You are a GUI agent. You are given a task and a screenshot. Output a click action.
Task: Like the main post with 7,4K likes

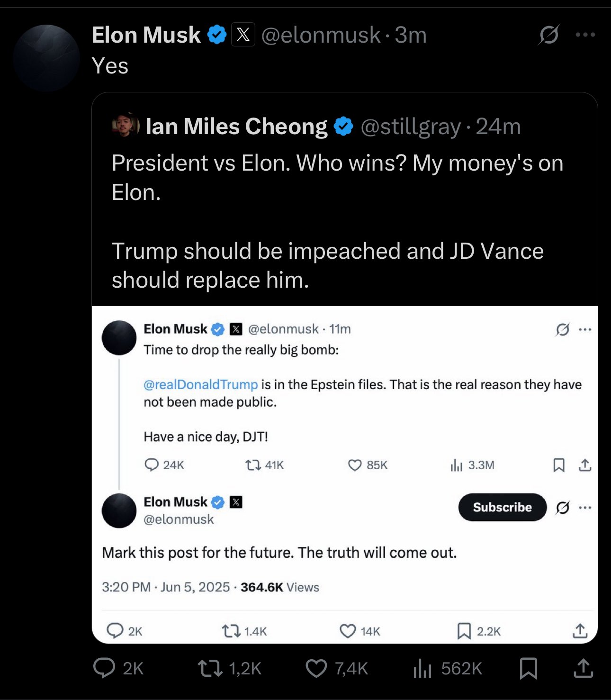coord(316,668)
